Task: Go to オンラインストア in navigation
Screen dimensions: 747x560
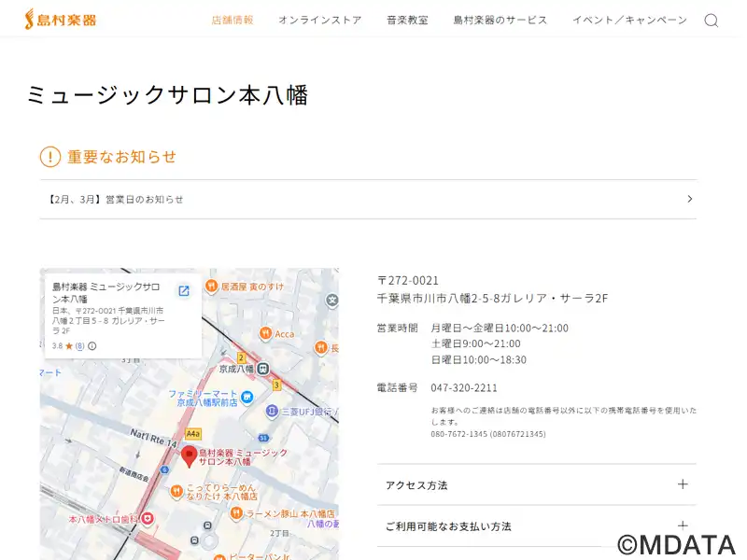Action: (x=319, y=21)
